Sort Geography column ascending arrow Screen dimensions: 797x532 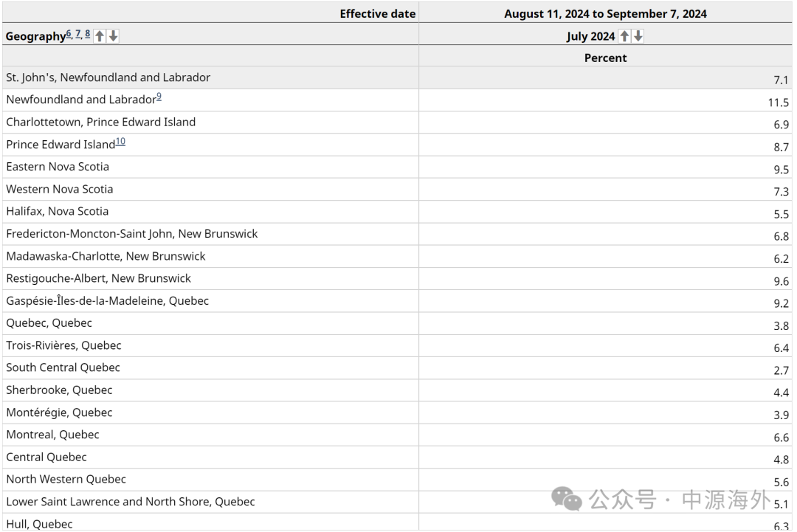[x=100, y=36]
